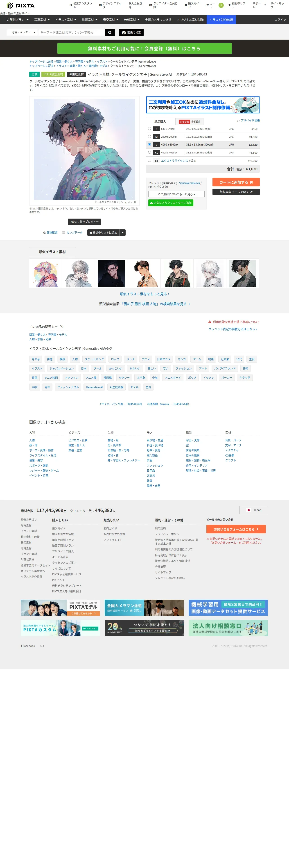
Task: Open 検討中リスト star icon in header
Action: [229, 5]
